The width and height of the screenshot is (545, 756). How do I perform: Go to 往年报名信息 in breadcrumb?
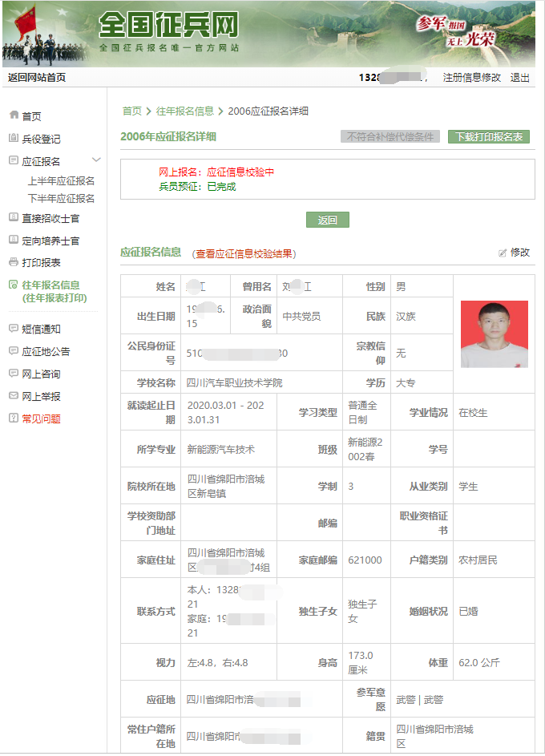pyautogui.click(x=185, y=111)
